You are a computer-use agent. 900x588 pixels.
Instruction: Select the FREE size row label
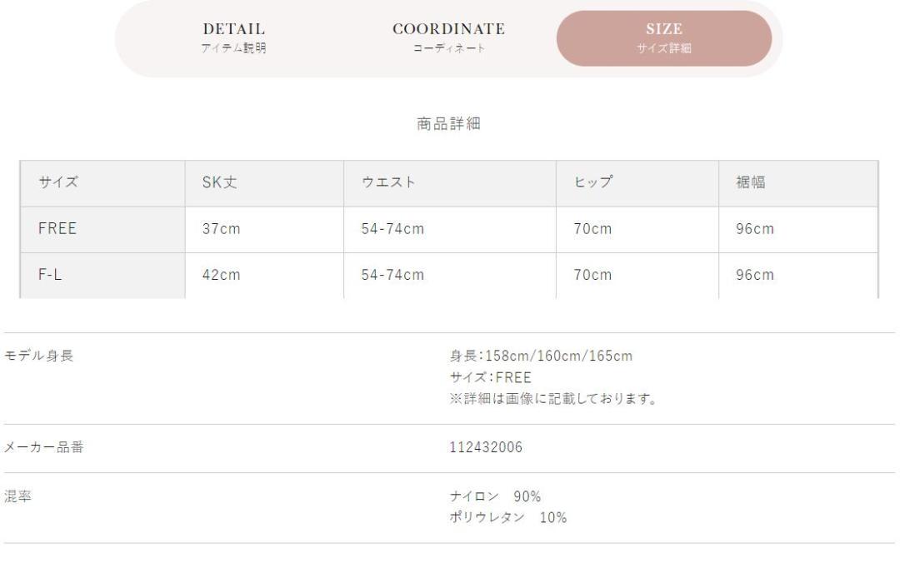coord(102,230)
